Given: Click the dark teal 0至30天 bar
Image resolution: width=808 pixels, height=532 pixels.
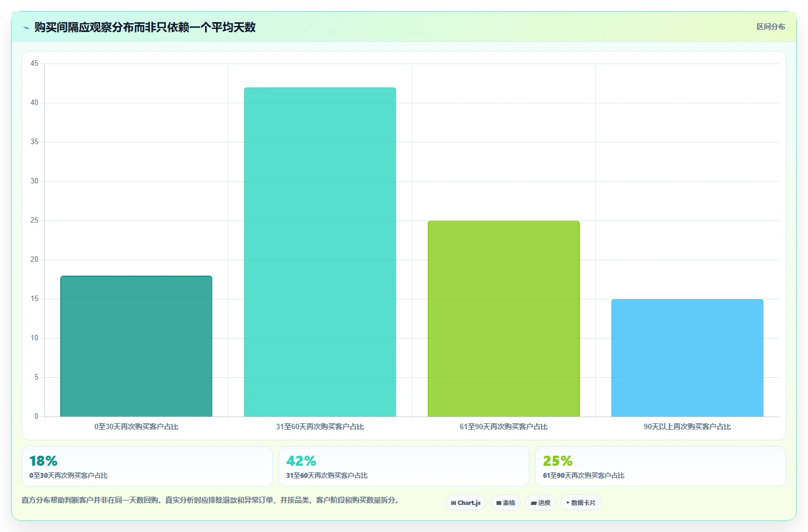Looking at the screenshot, I should (137, 346).
